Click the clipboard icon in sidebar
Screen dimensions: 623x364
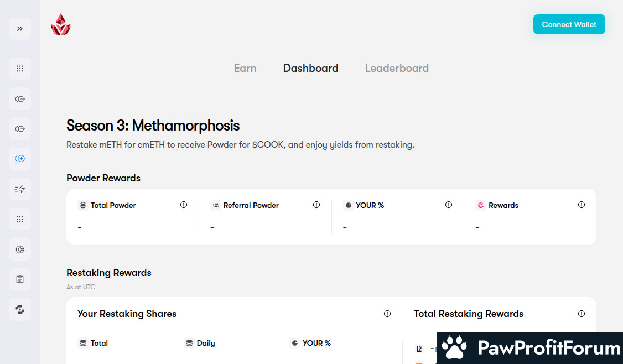coord(20,279)
